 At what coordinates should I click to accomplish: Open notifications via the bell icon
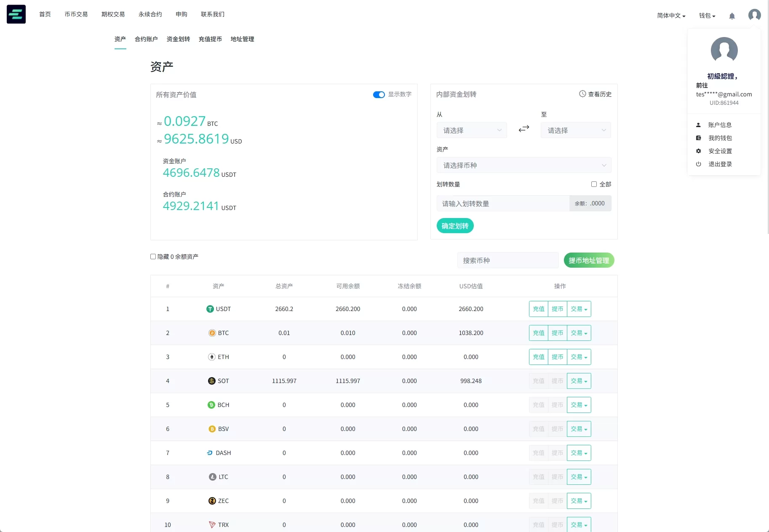tap(732, 16)
